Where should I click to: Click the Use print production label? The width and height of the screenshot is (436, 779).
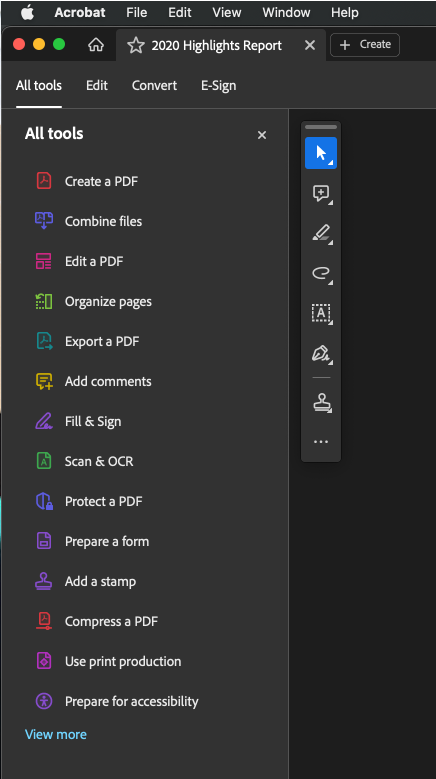click(123, 662)
